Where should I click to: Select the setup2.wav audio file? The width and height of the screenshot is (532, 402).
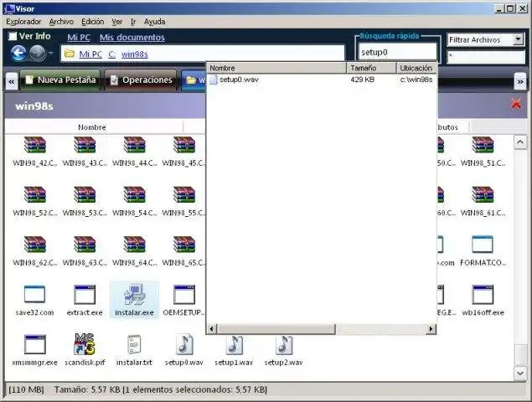tap(284, 351)
